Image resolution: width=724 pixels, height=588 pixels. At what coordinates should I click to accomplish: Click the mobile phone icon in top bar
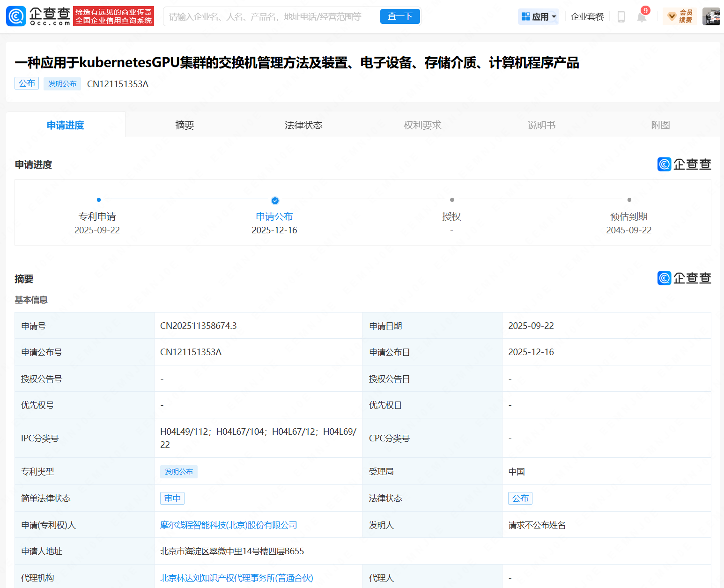621,16
